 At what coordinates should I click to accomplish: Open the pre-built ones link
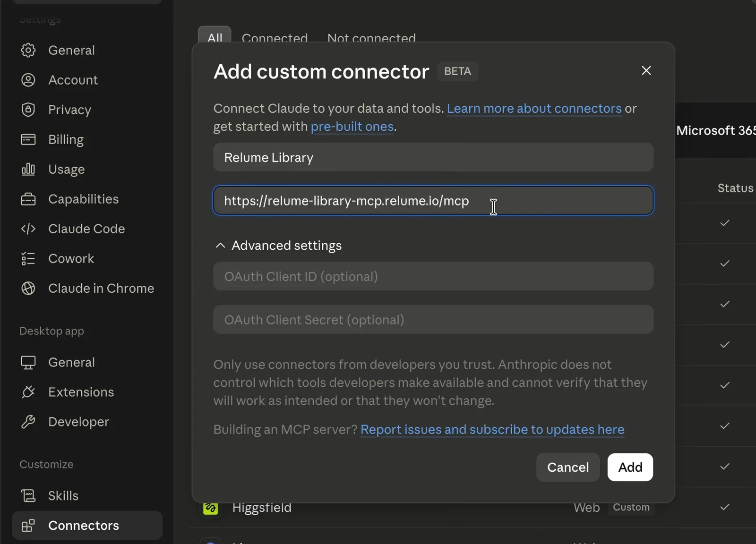coord(352,127)
